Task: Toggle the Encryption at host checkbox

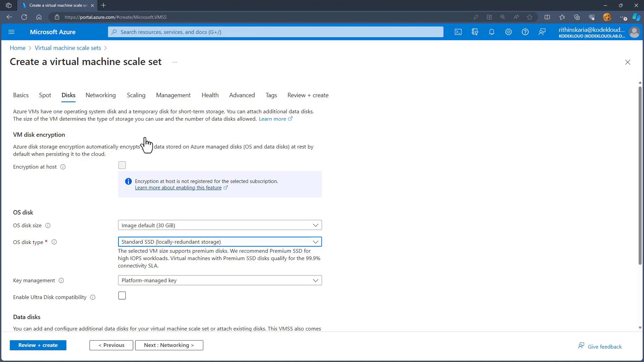Action: pos(122,165)
